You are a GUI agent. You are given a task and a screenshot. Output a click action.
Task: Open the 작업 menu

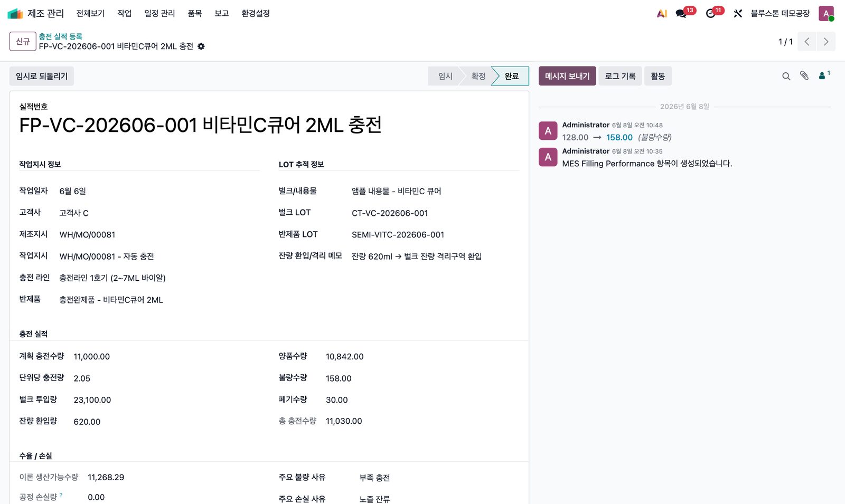(125, 13)
